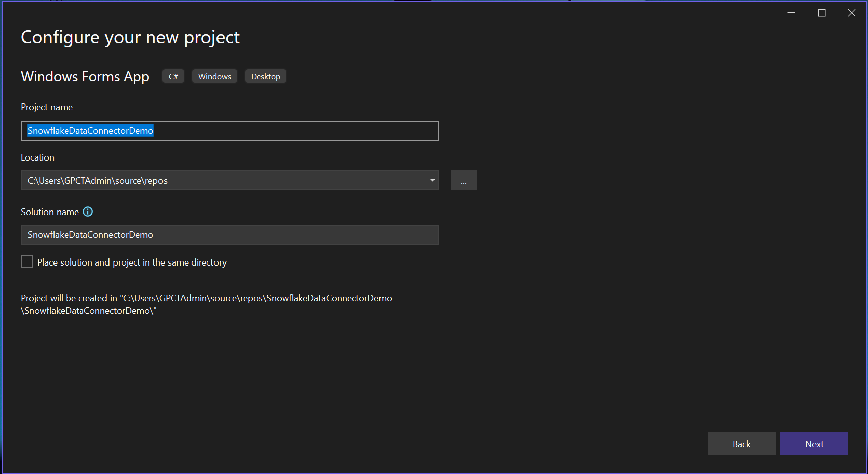Screen dimensions: 868x474
Task: Click the Project name label
Action: coord(46,107)
